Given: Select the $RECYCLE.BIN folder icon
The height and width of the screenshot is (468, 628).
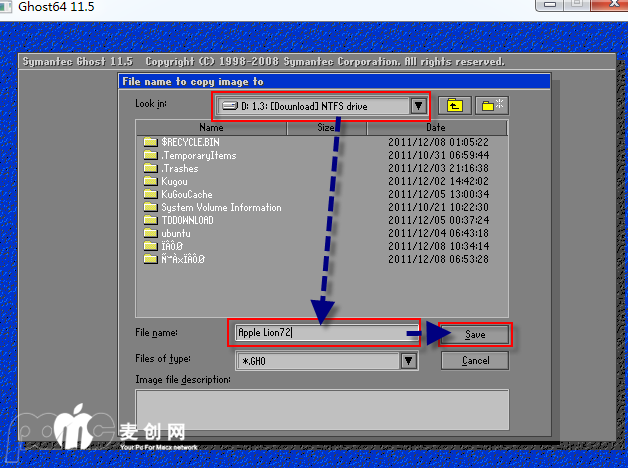Looking at the screenshot, I should click(x=150, y=142).
